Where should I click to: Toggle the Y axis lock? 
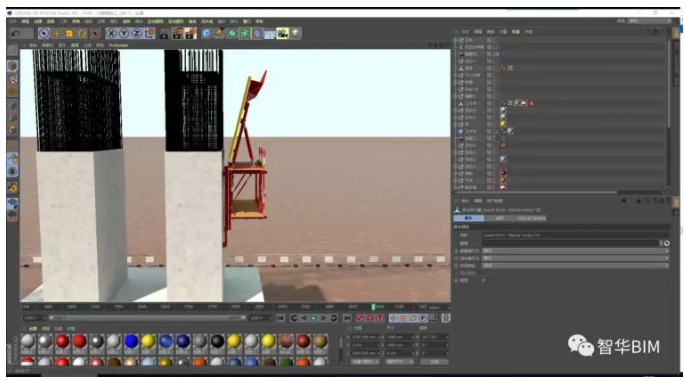point(124,34)
